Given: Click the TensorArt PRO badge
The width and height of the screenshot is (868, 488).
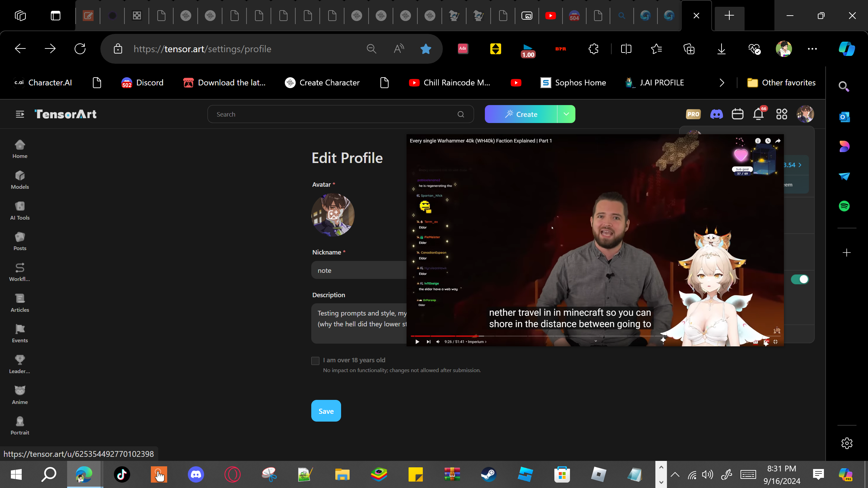Looking at the screenshot, I should tap(693, 114).
